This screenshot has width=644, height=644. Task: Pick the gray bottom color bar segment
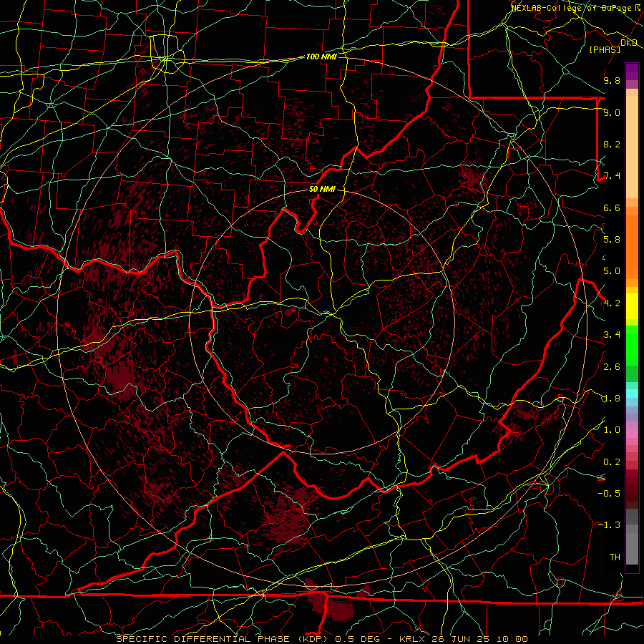click(x=632, y=548)
